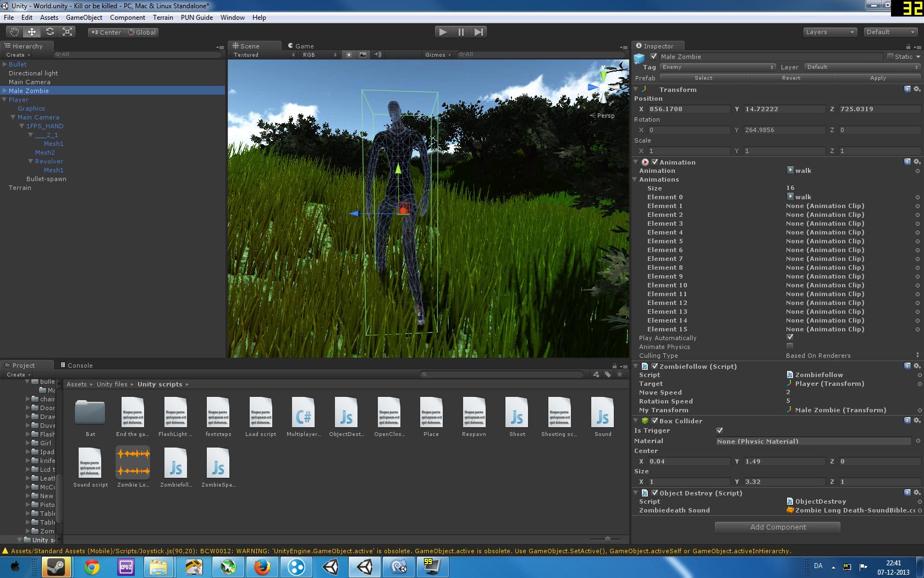Click search by type icon in Project
The height and width of the screenshot is (578, 924).
[x=596, y=374]
